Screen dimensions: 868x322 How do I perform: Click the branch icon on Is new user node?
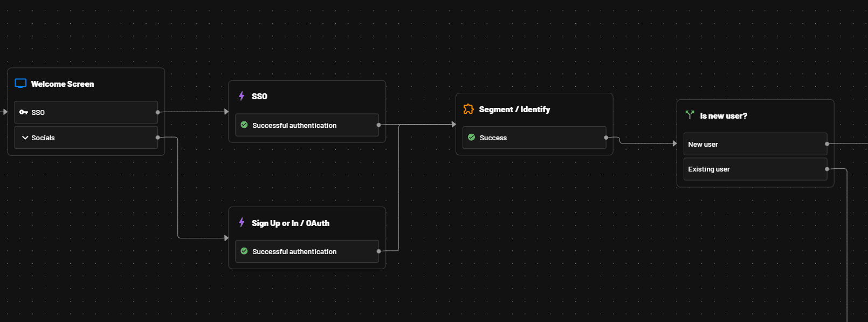pyautogui.click(x=690, y=115)
